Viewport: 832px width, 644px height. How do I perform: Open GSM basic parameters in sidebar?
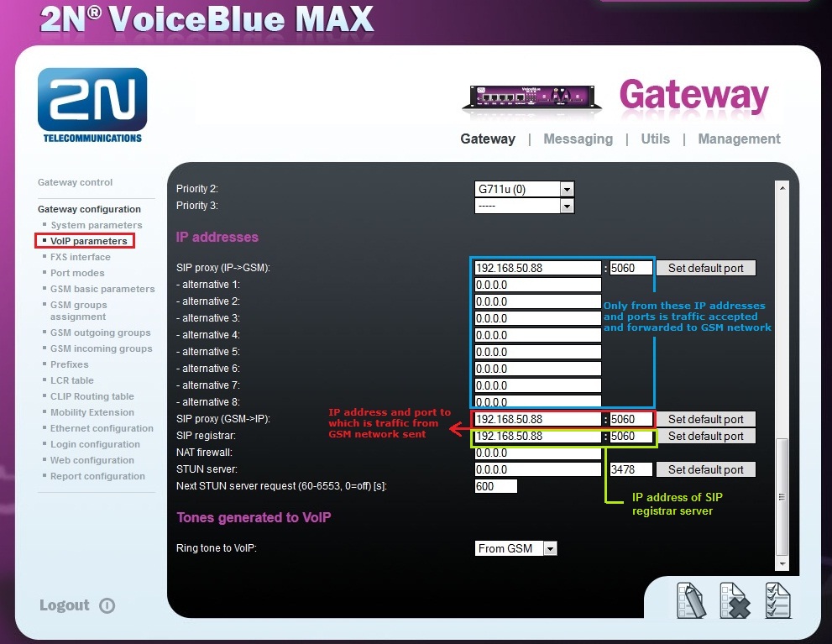[102, 289]
